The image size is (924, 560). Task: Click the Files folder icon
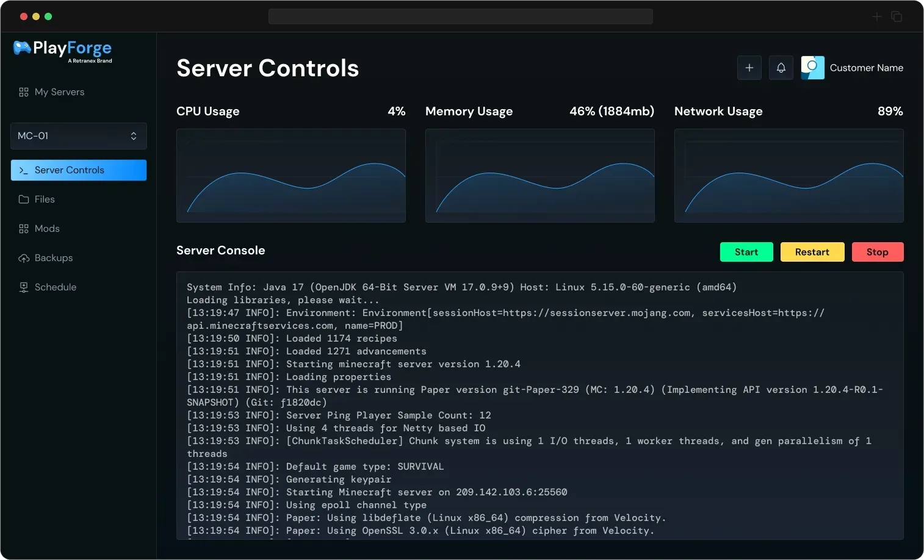pos(24,199)
